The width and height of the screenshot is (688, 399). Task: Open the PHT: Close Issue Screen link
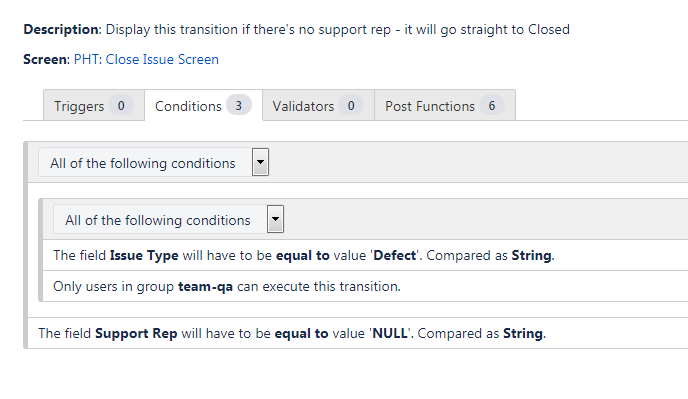tap(146, 59)
